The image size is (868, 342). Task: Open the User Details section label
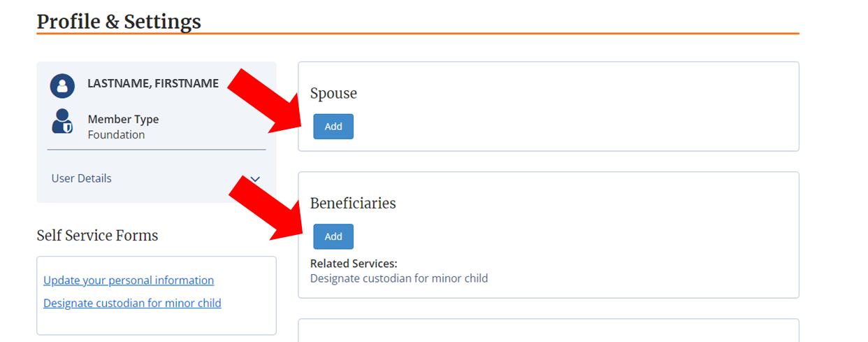81,178
